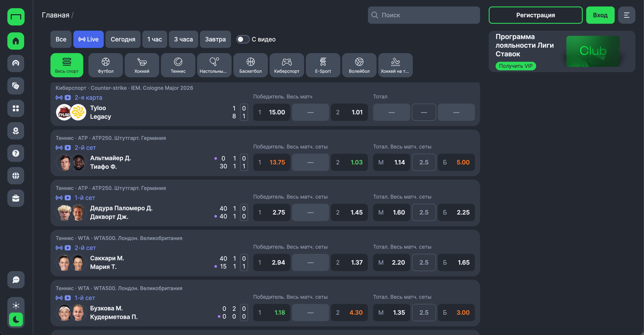Viewport: 644px width, 335px height.
Task: Select total over 'Б 2.25' odds
Action: pyautogui.click(x=456, y=212)
